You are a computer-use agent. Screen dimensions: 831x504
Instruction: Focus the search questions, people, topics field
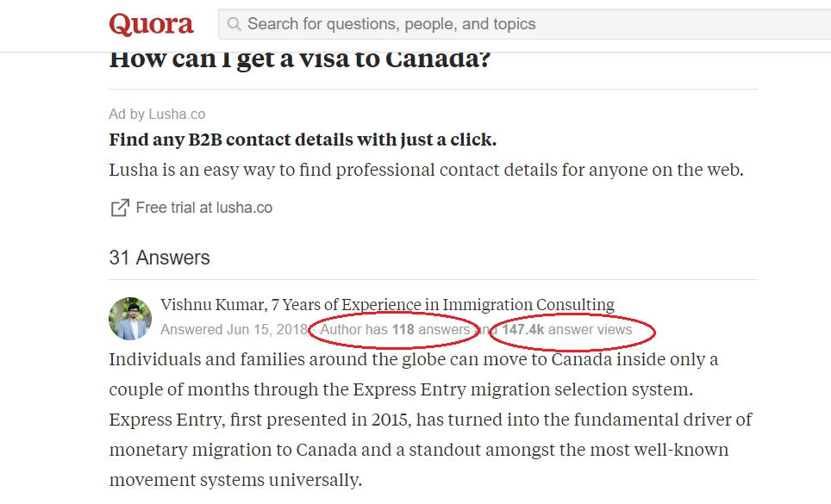[525, 24]
